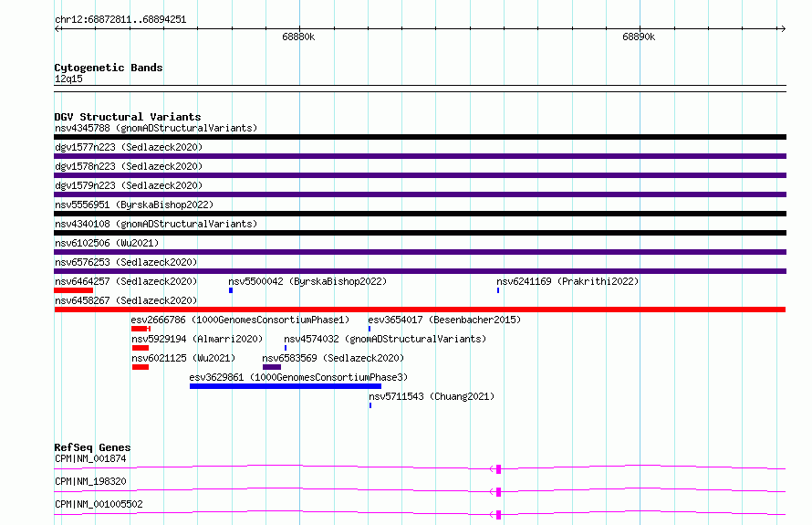Click the nsv6241169 blue marker
This screenshot has height=525, width=812.
click(x=498, y=290)
